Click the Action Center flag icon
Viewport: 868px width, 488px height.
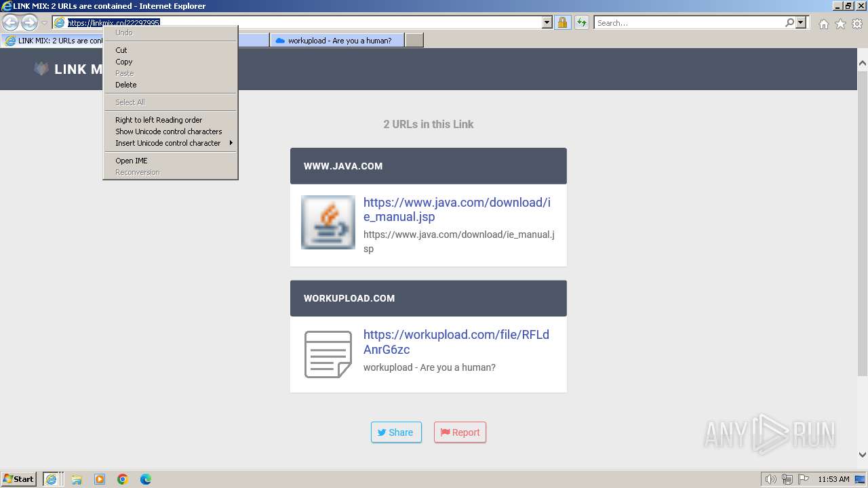(x=803, y=479)
